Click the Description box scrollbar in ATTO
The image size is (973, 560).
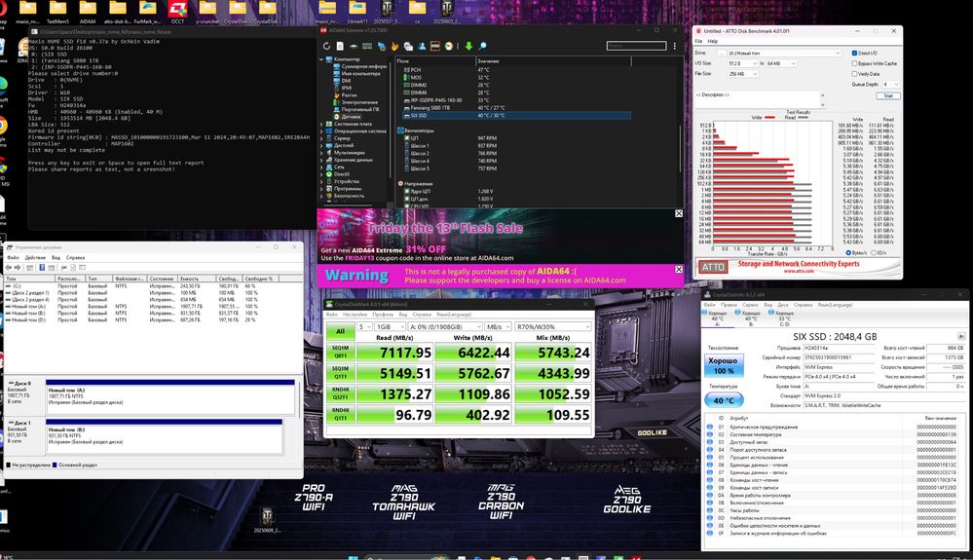(823, 100)
